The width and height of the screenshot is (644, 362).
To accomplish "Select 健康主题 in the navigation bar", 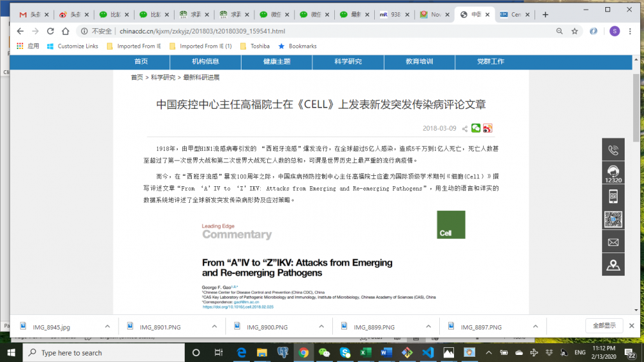I will [276, 62].
